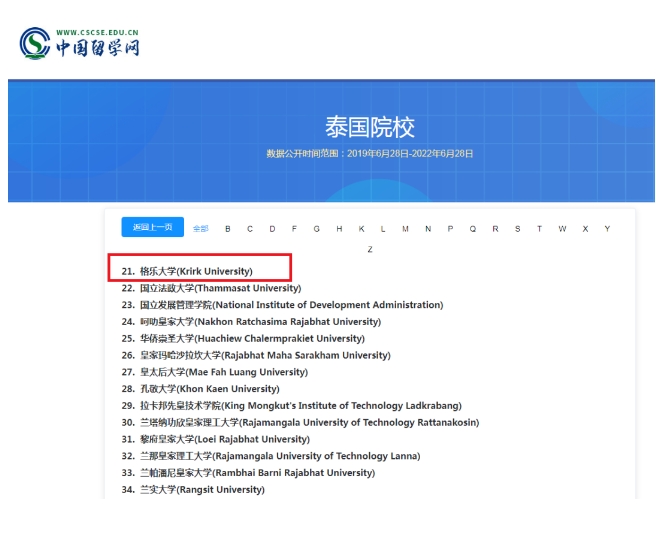Image resolution: width=656 pixels, height=559 pixels.
Task: Select Mae Fah Luang University entry
Action: point(215,372)
